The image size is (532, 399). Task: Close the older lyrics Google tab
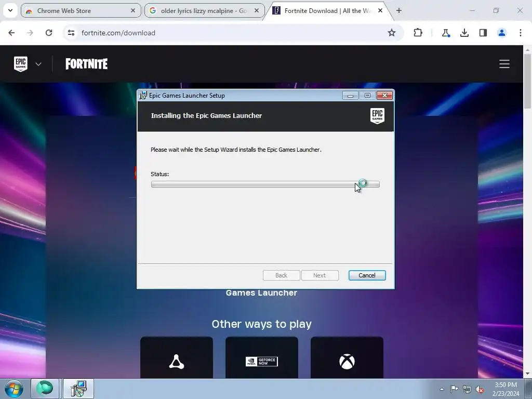[x=257, y=10]
